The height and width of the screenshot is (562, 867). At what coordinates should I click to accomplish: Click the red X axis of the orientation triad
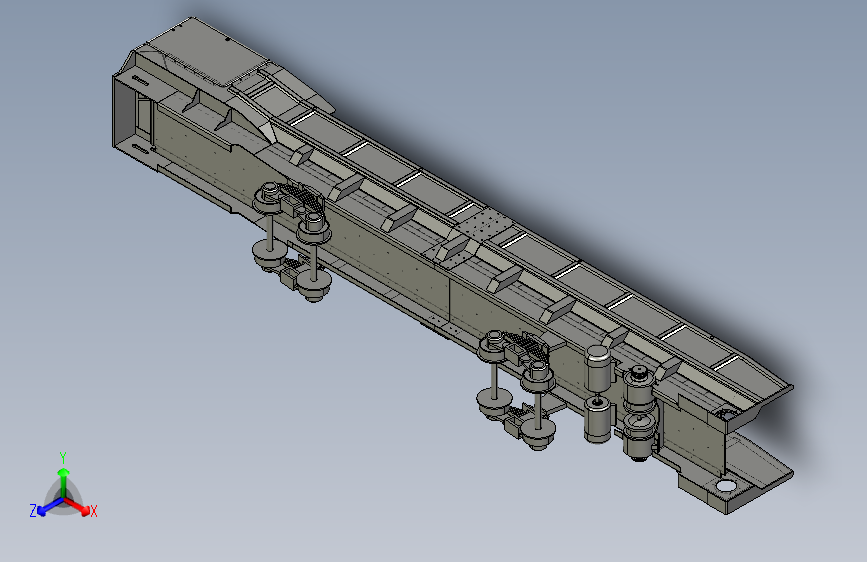tap(79, 506)
